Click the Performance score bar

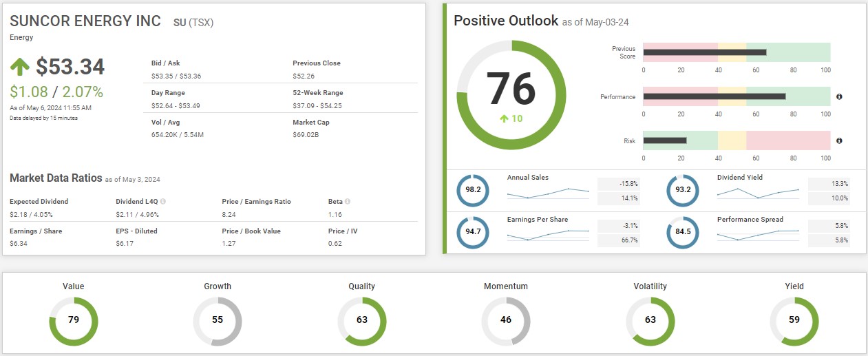tap(737, 96)
